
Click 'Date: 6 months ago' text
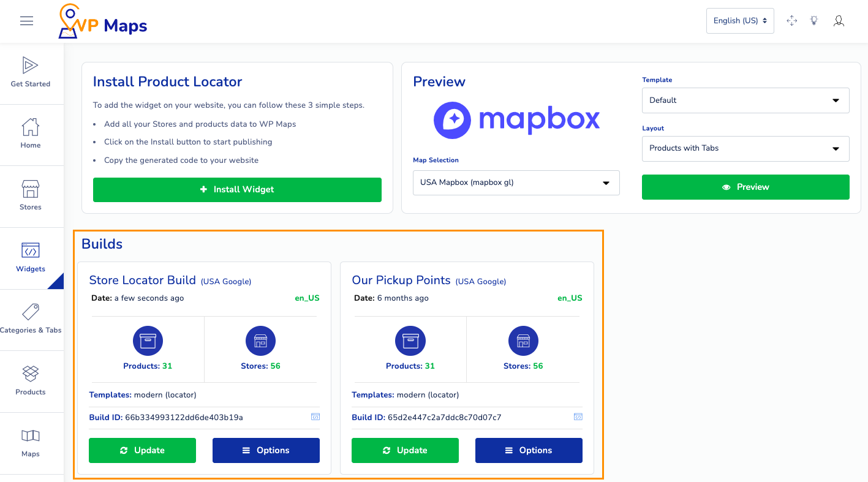coord(391,298)
